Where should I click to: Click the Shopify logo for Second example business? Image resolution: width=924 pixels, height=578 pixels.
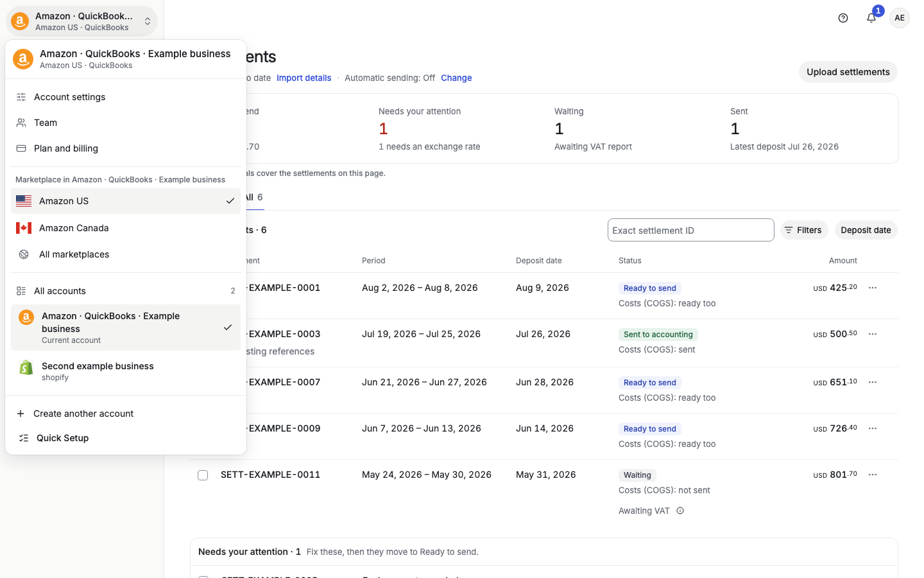point(26,367)
